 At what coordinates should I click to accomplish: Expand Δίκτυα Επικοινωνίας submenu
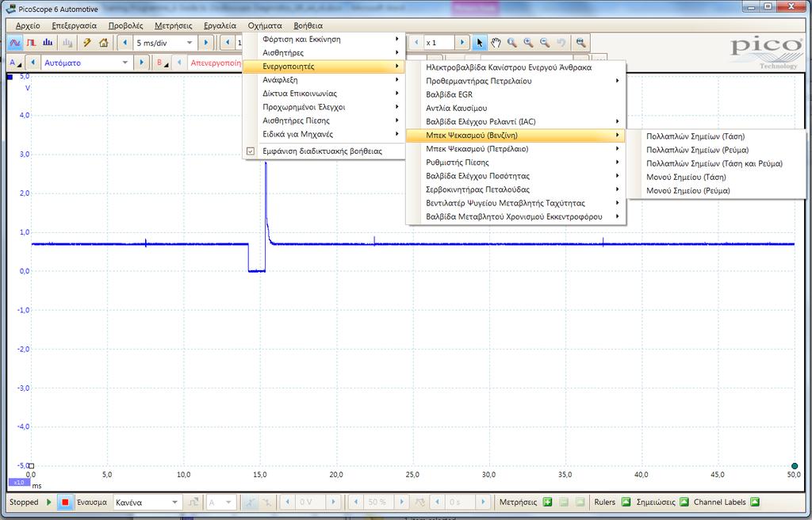(324, 94)
